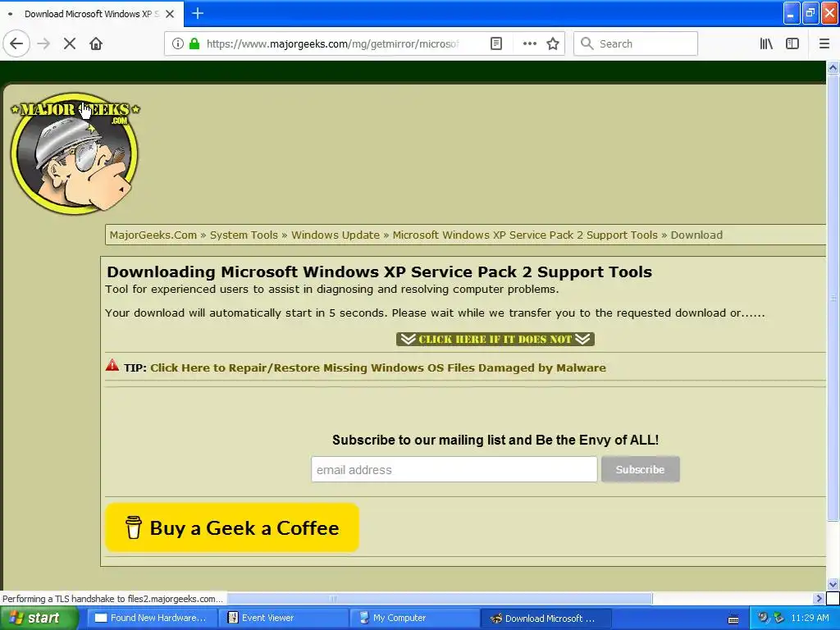
Task: Close the Download Microsoft Windows XP tab
Action: (170, 14)
